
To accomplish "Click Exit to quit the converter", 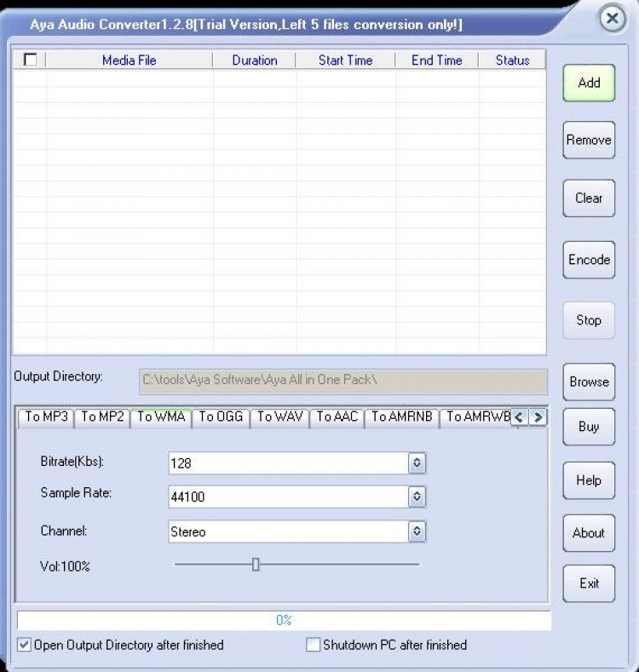I will coord(589,583).
